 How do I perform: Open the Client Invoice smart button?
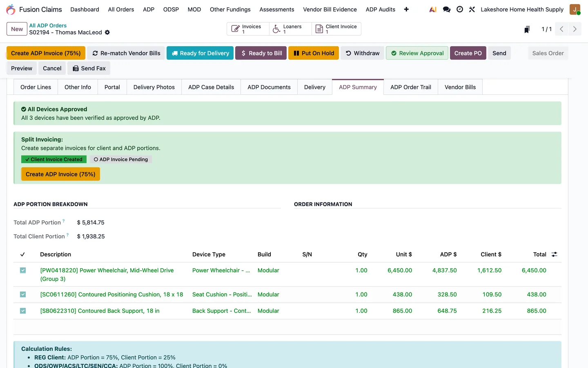[x=336, y=29]
